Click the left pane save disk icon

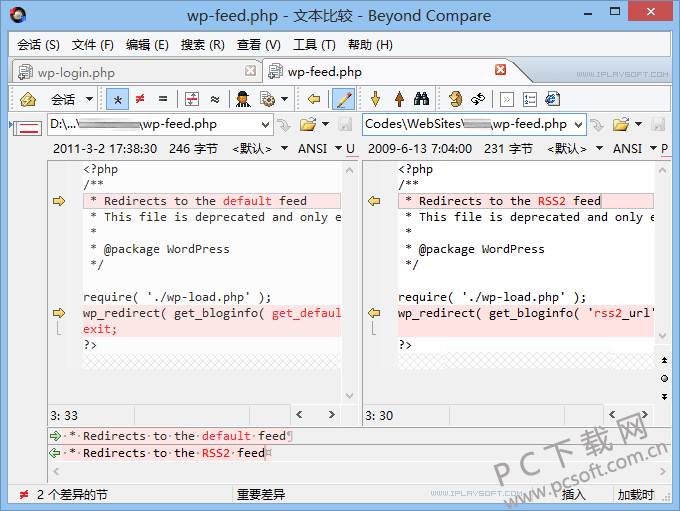click(x=346, y=125)
